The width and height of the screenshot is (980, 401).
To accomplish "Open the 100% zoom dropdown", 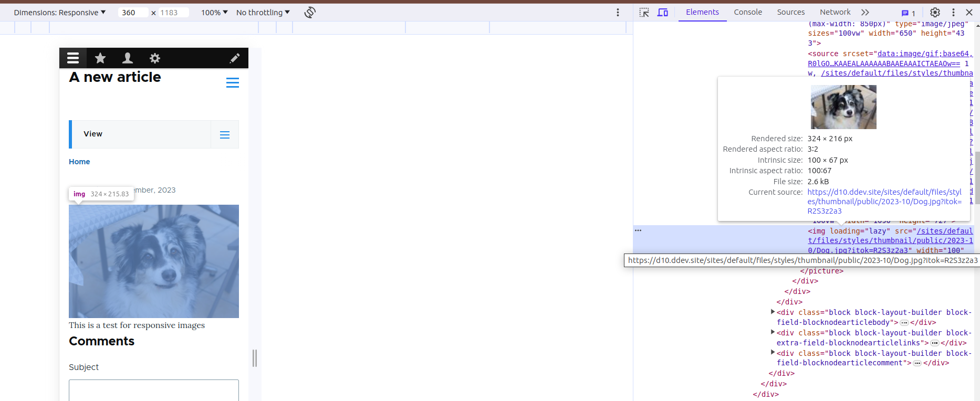I will point(214,12).
